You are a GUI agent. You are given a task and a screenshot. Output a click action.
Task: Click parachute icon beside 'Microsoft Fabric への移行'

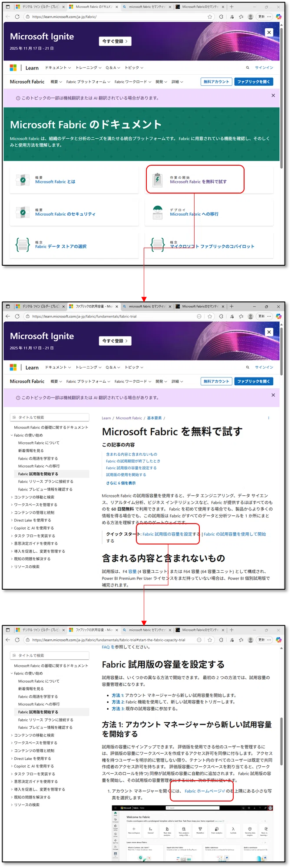point(157,212)
